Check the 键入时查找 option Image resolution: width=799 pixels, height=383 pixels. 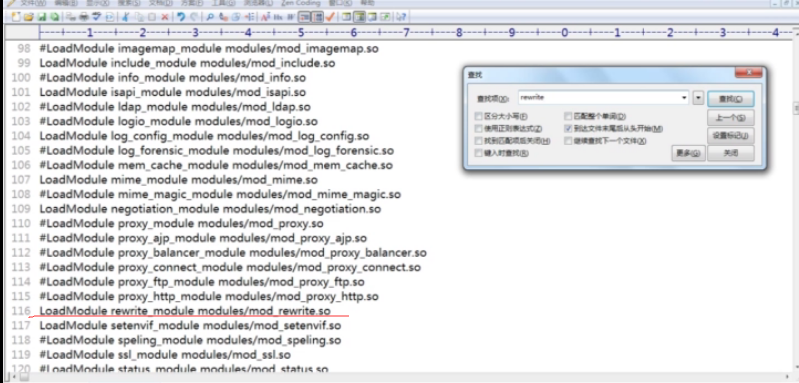pyautogui.click(x=478, y=153)
